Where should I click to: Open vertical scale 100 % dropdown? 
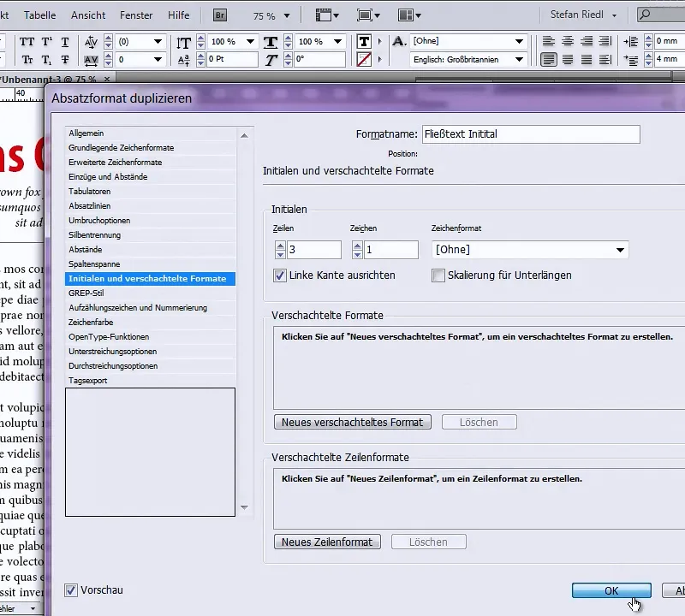[250, 42]
